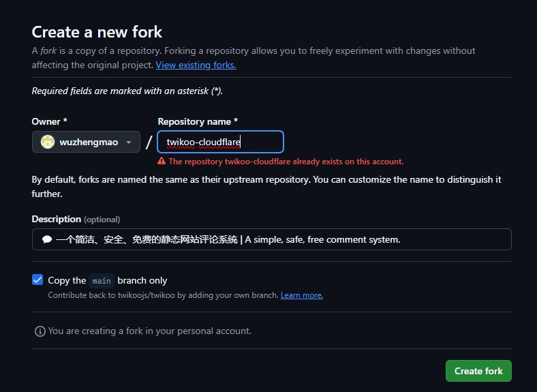Click the speech bubble emoji in description

point(47,239)
